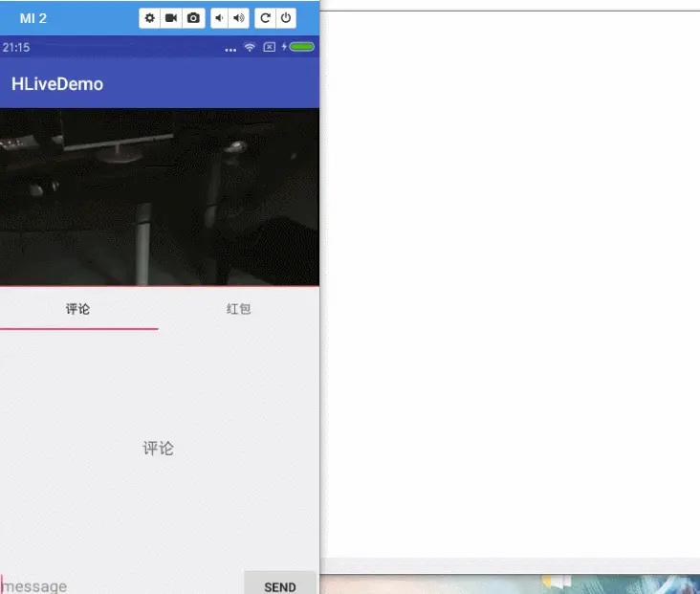Tap the SIM card error status icon
The width and height of the screenshot is (700, 594).
[x=270, y=47]
